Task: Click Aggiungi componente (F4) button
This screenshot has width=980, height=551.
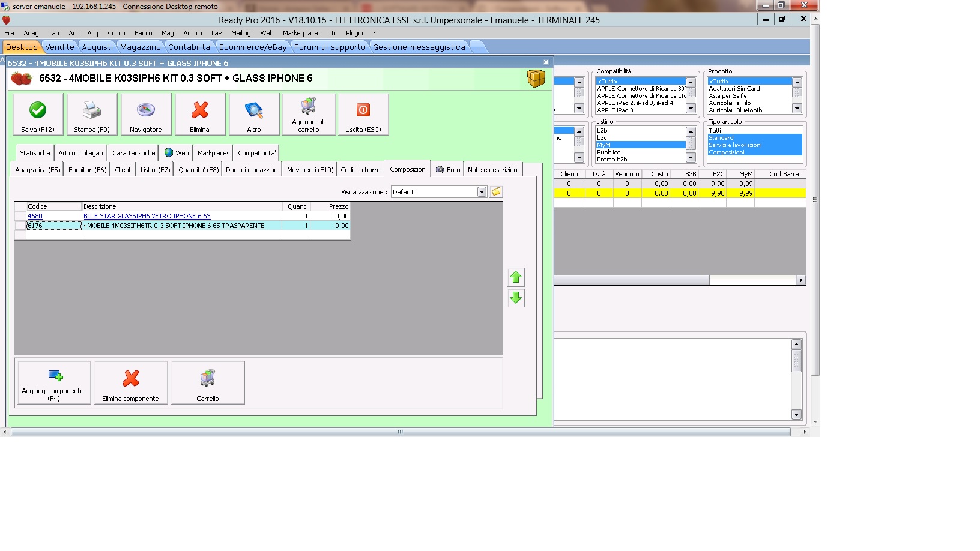Action: 54,382
